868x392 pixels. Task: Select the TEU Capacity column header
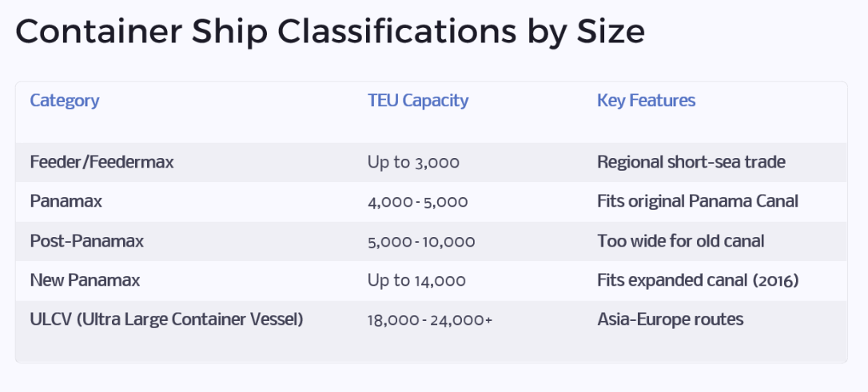pos(418,101)
